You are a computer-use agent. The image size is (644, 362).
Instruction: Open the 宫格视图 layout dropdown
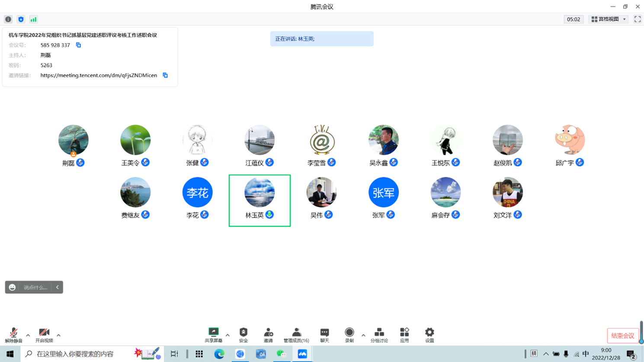(x=609, y=19)
